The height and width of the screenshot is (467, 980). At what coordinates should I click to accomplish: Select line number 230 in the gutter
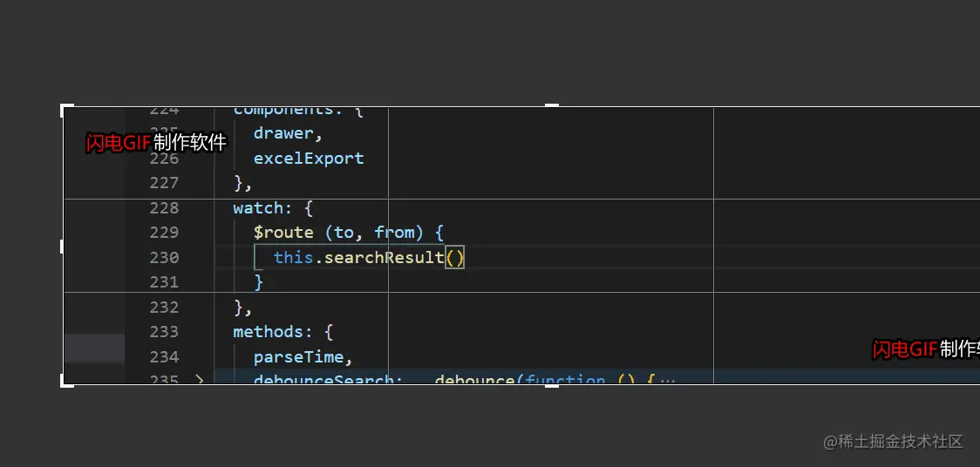click(163, 258)
